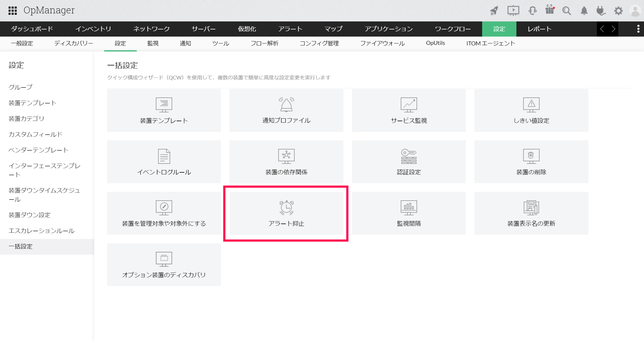The width and height of the screenshot is (644, 341).
Task: Click the search magnifier icon
Action: [x=567, y=11]
